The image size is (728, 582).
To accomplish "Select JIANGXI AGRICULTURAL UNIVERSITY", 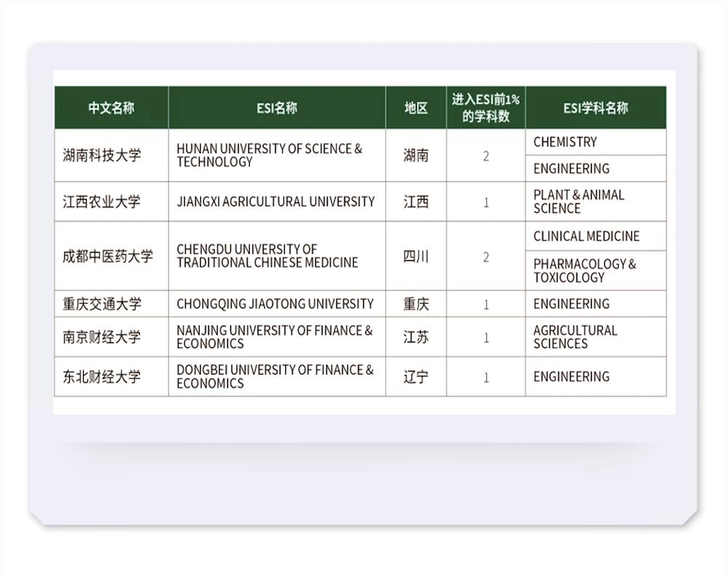I will click(x=277, y=202).
